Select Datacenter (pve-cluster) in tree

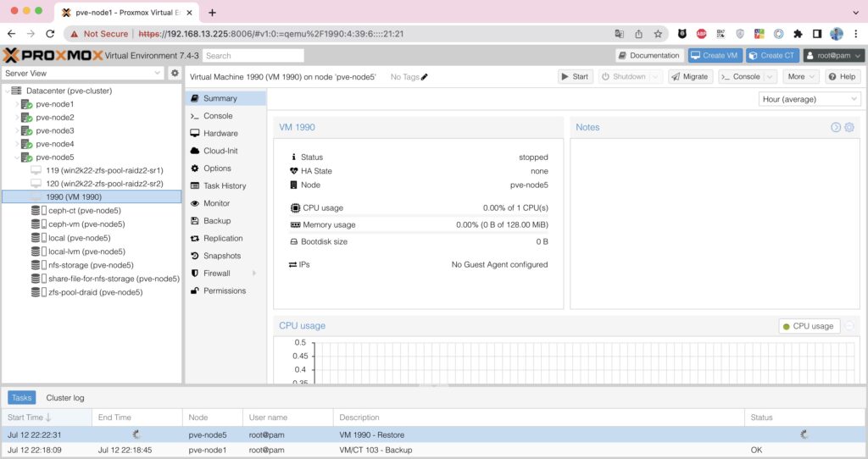click(x=70, y=91)
